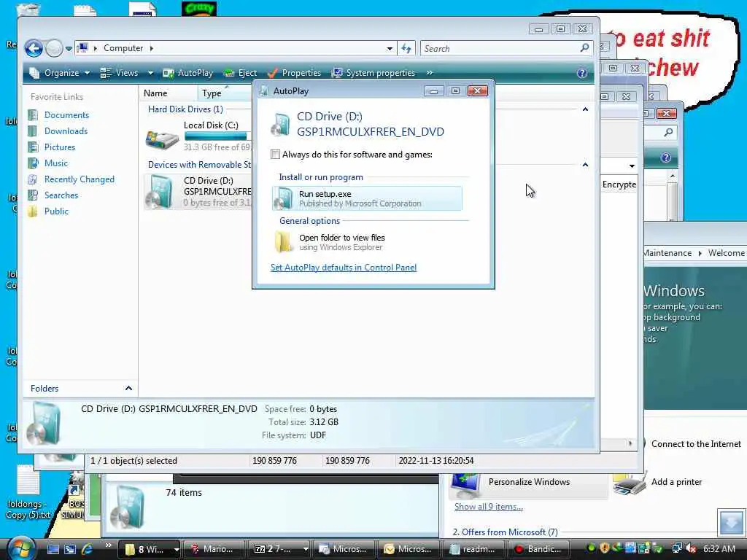The image size is (747, 560).
Task: Click the Help question mark icon
Action: pyautogui.click(x=581, y=74)
